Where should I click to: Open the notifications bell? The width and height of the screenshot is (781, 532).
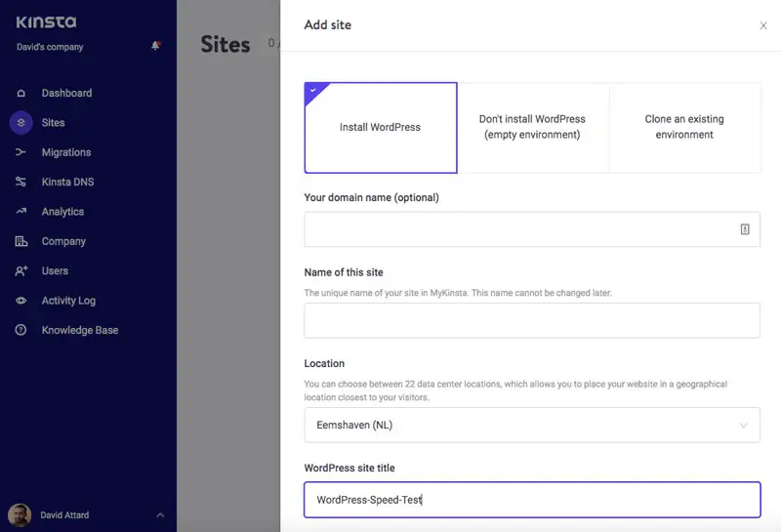pyautogui.click(x=155, y=46)
